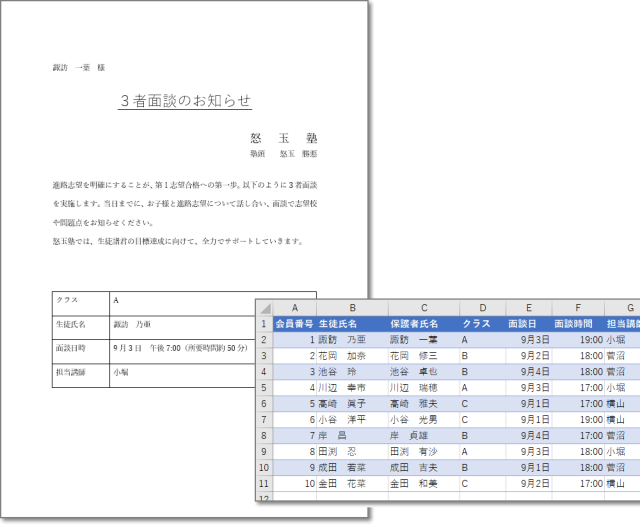The height and width of the screenshot is (524, 640).
Task: Click the 面談日 header cell
Action: (522, 324)
